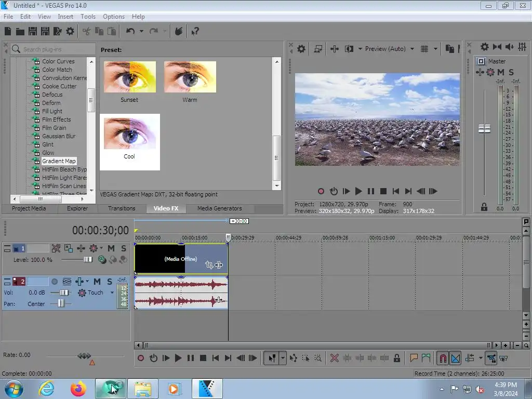Open project properties gear in main toolbar

click(70, 31)
